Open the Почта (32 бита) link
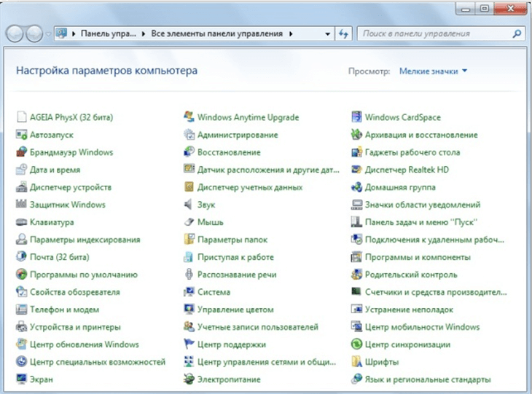The height and width of the screenshot is (394, 532). coord(59,257)
